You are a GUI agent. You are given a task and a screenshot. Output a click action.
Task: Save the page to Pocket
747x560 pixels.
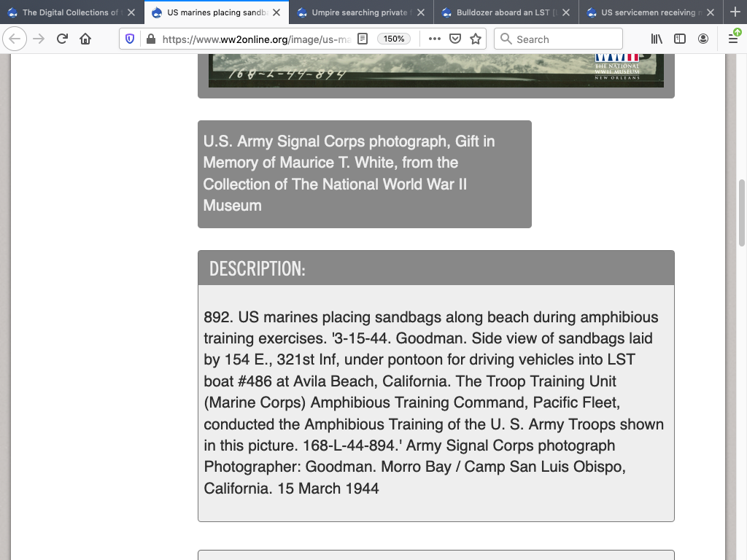(455, 39)
